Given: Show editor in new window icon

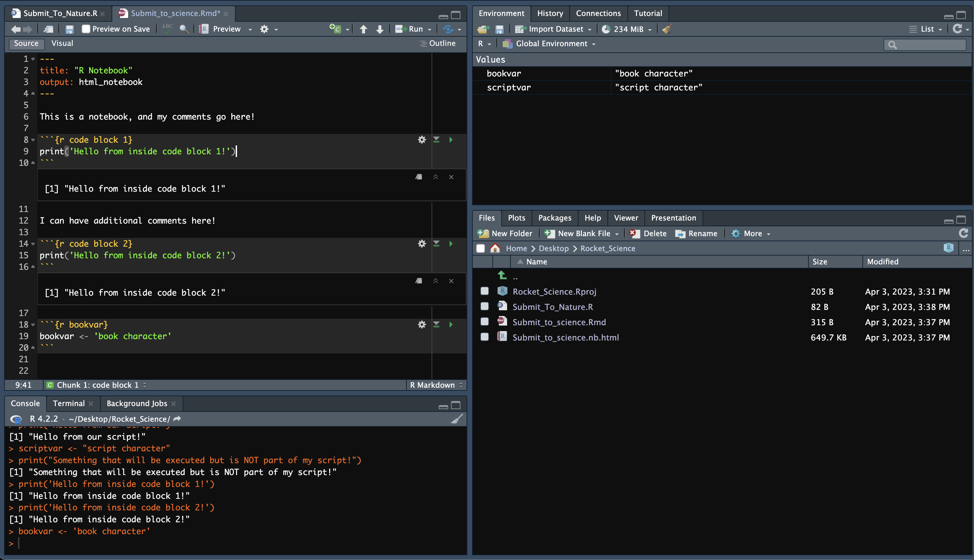Looking at the screenshot, I should 49,29.
